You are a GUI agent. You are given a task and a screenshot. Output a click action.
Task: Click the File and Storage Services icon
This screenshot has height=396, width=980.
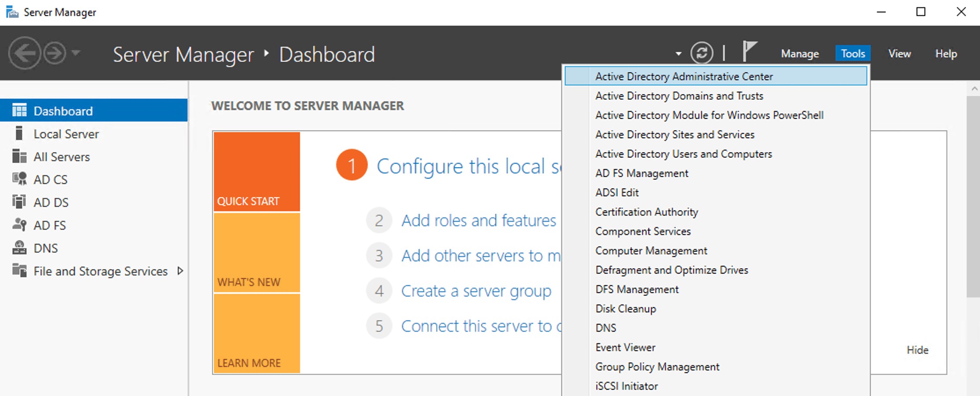coord(19,271)
